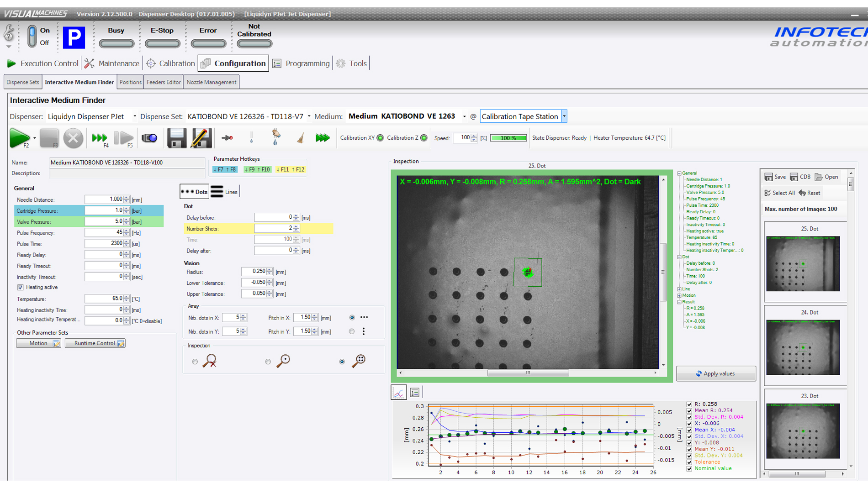Click the camera vision icon in toolbar
Screen dimensions: 868x488
[149, 138]
